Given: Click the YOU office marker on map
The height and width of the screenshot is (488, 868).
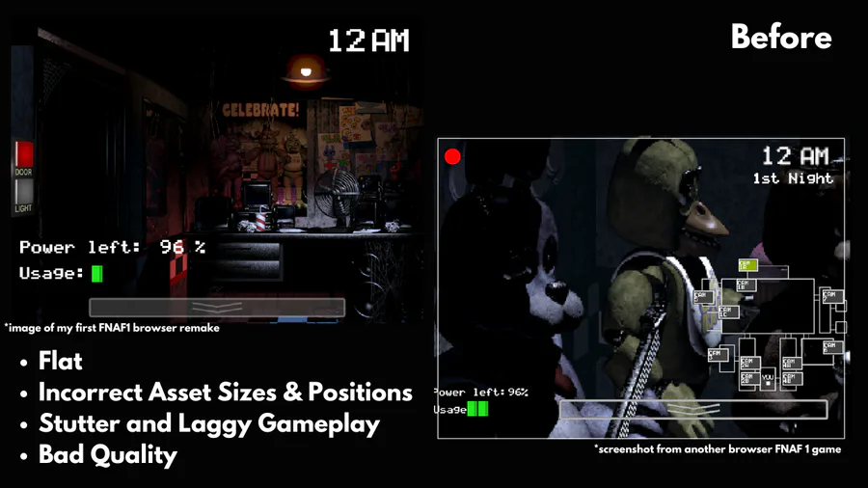Looking at the screenshot, I should 768,380.
